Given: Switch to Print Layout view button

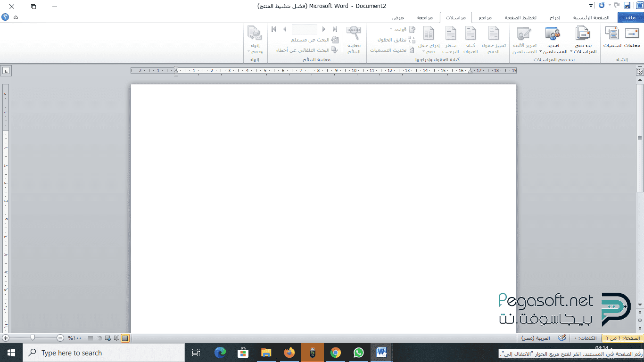Looking at the screenshot, I should coord(125,338).
